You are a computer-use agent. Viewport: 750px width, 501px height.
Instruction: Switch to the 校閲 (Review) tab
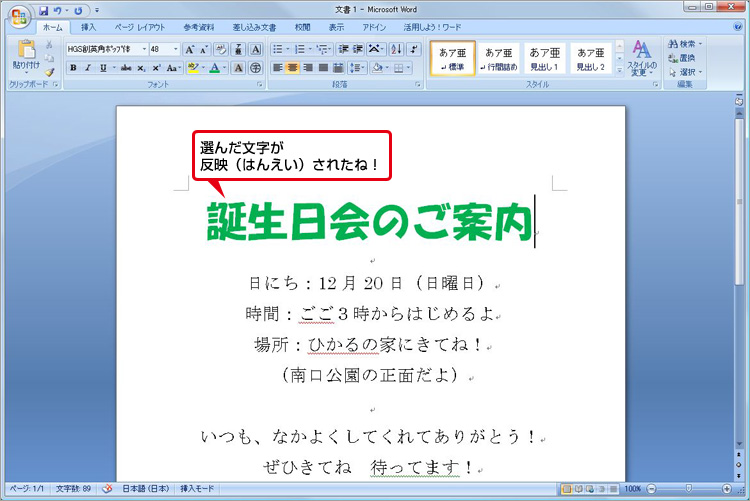click(302, 27)
